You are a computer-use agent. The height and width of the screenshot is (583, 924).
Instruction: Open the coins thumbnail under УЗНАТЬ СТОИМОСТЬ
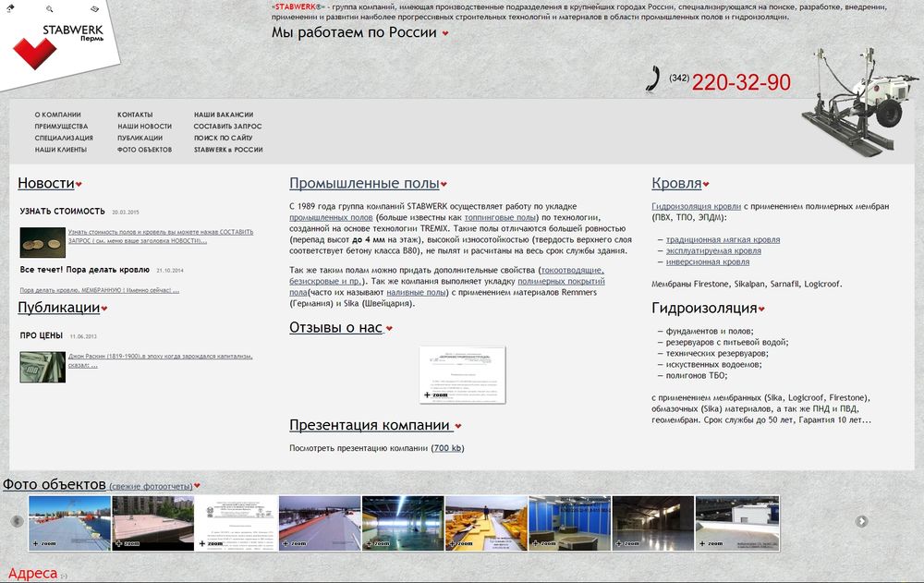(x=43, y=243)
